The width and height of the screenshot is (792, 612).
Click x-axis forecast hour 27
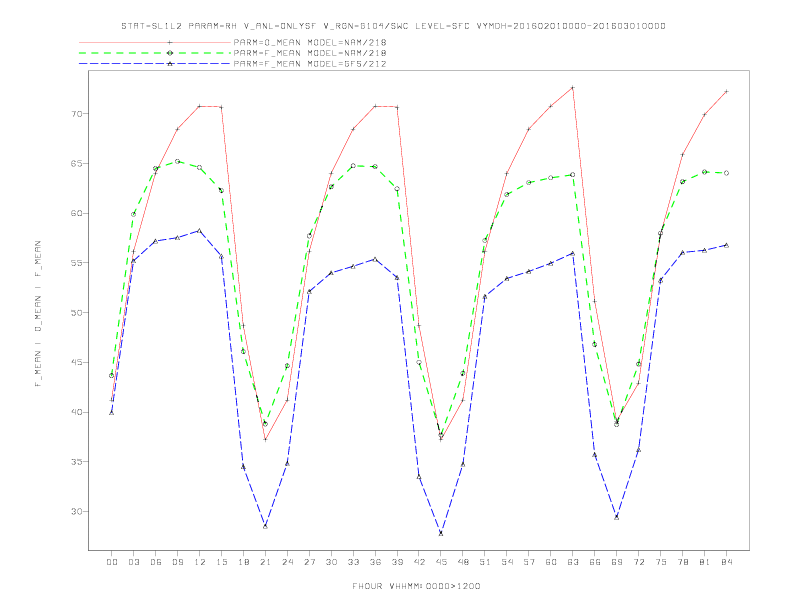click(309, 562)
